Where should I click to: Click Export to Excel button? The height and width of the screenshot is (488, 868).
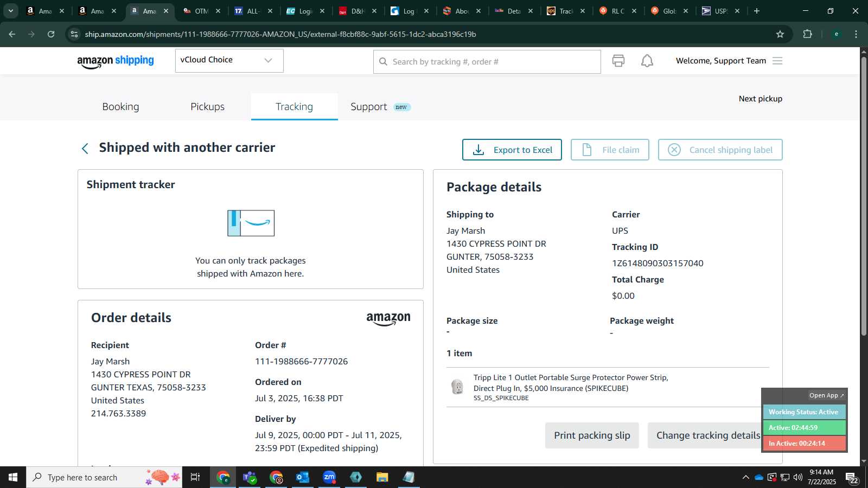click(512, 150)
